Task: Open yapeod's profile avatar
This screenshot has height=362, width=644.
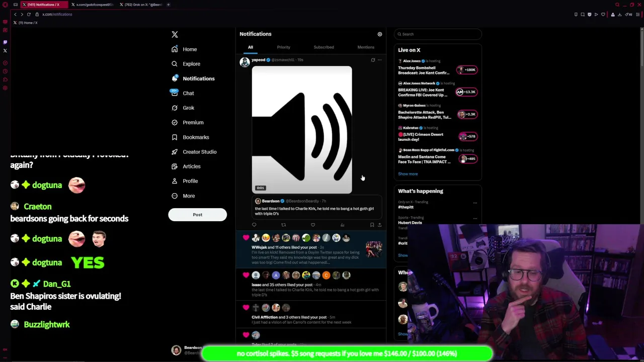Action: pos(245,62)
